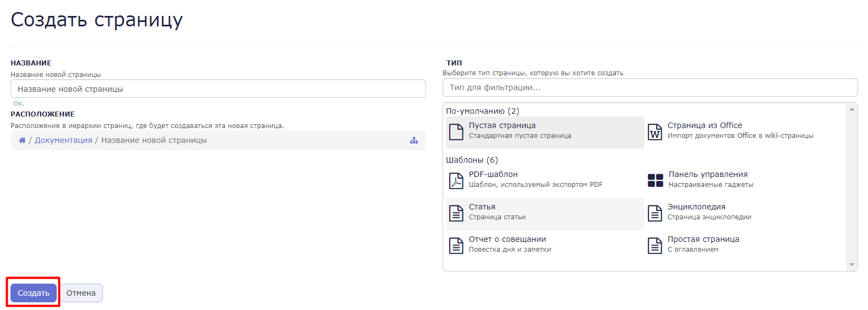The width and height of the screenshot is (868, 310).
Task: Choose the Простая страница title
Action: pos(703,239)
